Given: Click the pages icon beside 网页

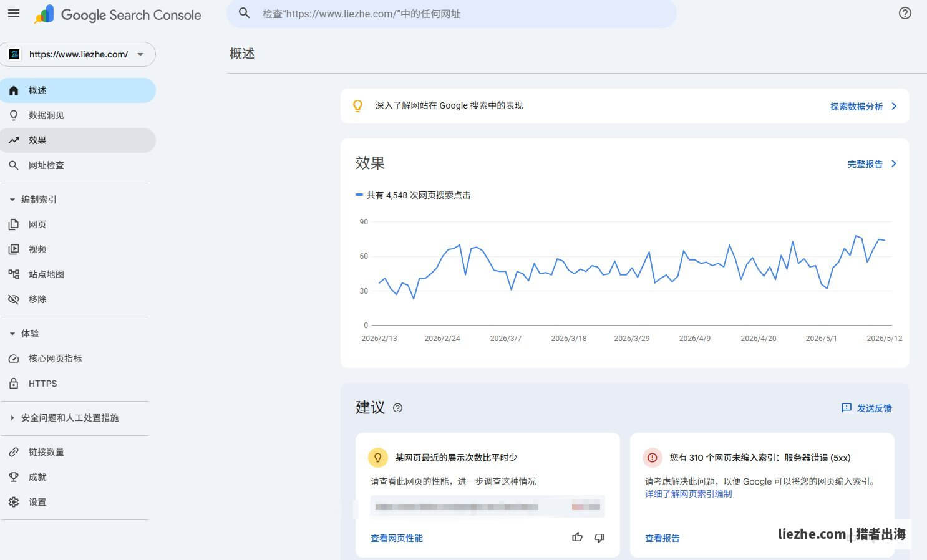Looking at the screenshot, I should click(14, 224).
